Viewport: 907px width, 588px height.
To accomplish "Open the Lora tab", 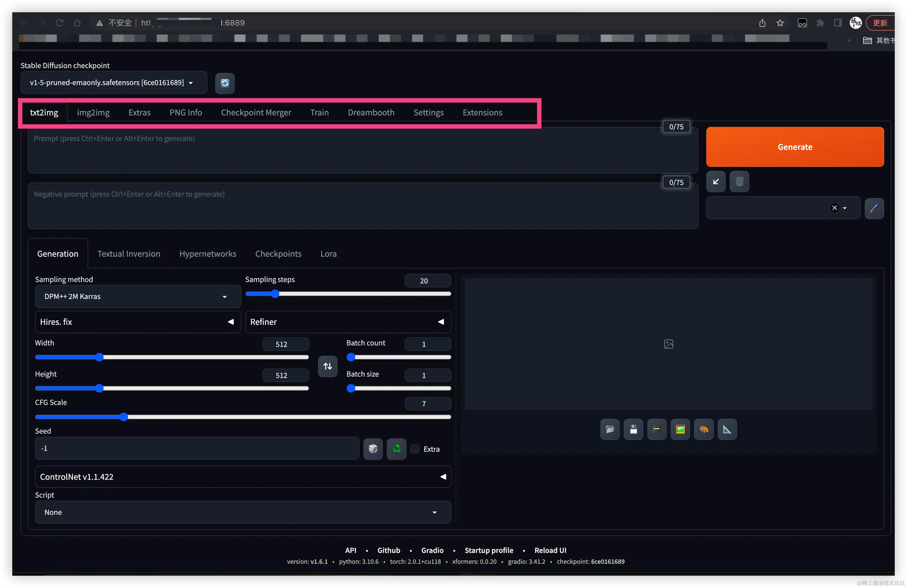I will click(x=328, y=254).
